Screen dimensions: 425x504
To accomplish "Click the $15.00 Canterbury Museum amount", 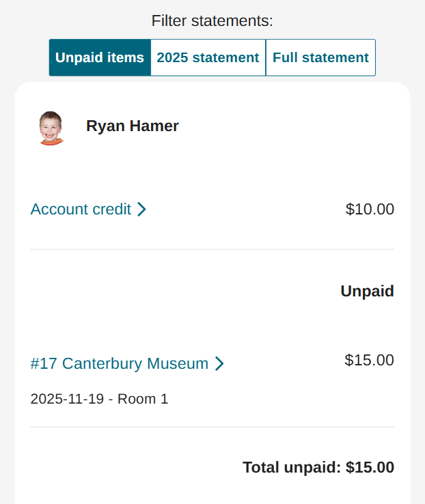I will [369, 360].
